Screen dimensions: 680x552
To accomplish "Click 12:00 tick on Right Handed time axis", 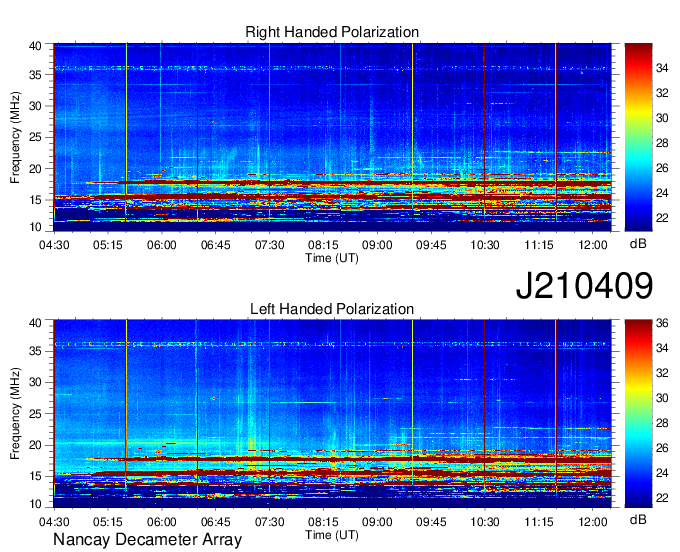I will tap(593, 245).
